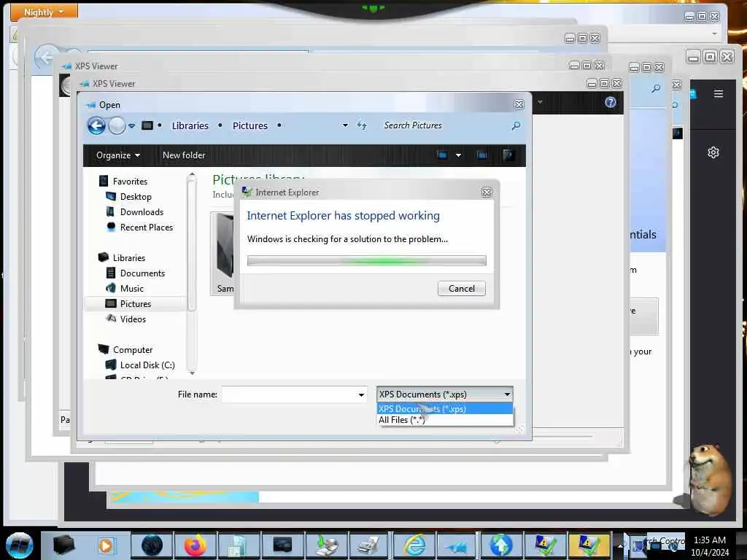This screenshot has height=560, width=747.
Task: Click the navigation pane scroll-down arrow
Action: [x=192, y=373]
